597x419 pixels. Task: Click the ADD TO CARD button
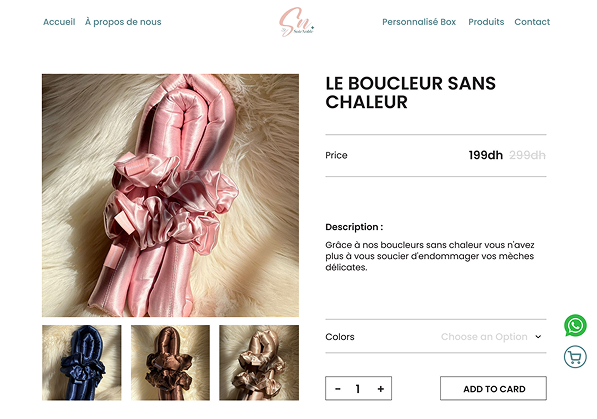(493, 389)
